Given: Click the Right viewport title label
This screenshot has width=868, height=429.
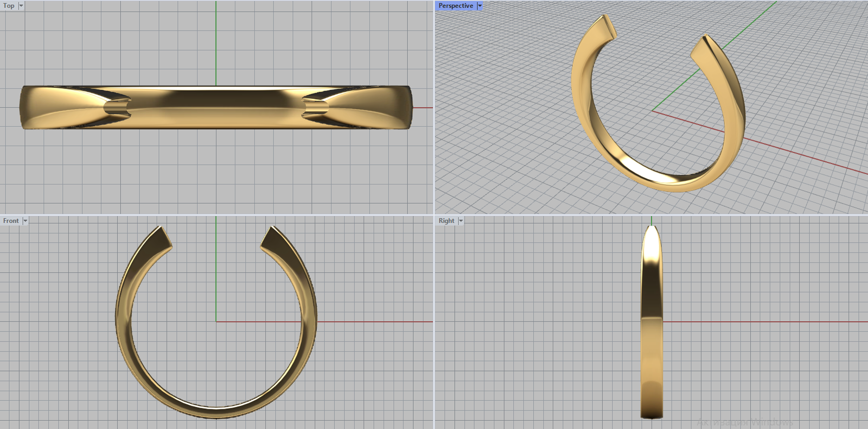Looking at the screenshot, I should pyautogui.click(x=446, y=220).
